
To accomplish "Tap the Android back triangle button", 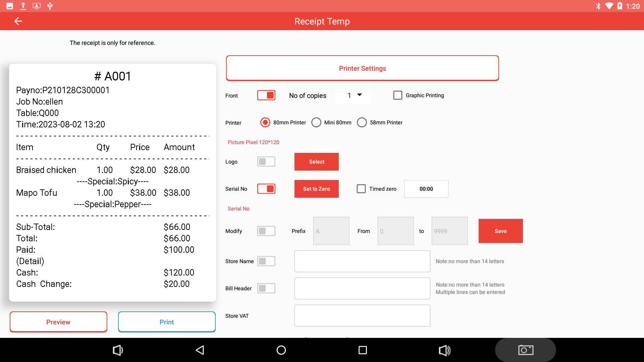I will (x=200, y=350).
